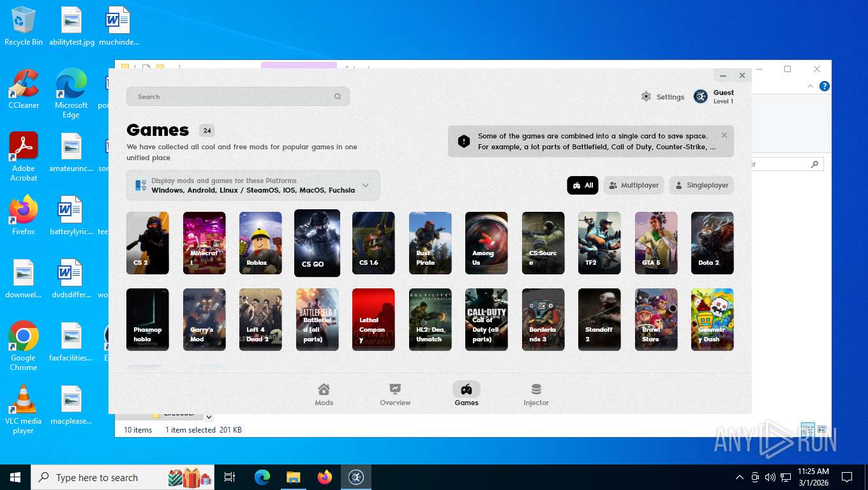Click the search magnifier icon
The width and height of the screenshot is (868, 490).
(x=338, y=96)
